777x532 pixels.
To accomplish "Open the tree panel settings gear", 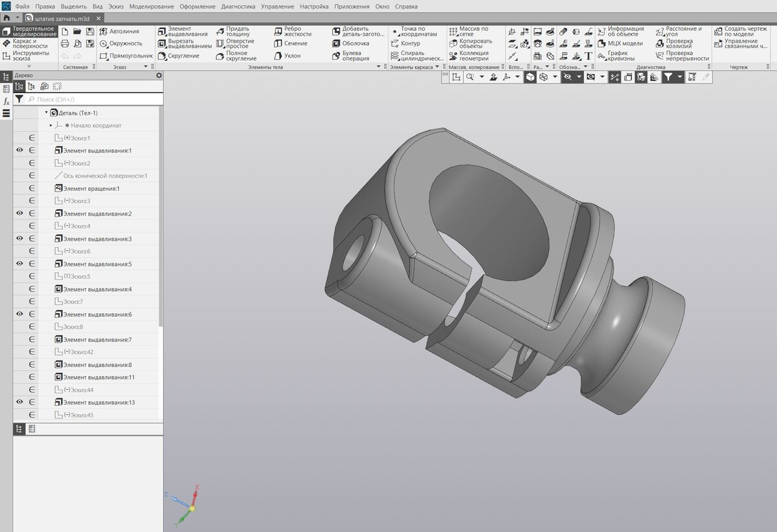I will click(x=159, y=76).
